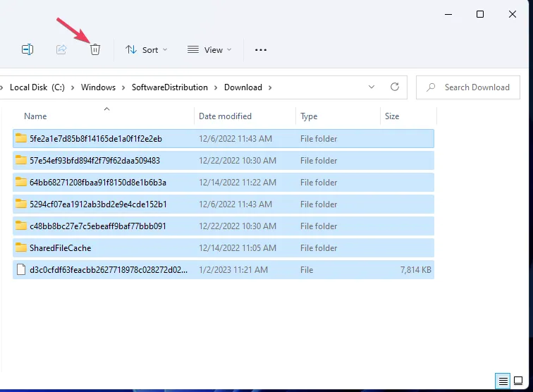Screen dimensions: 533x392
Task: Open the View dropdown menu
Action: [209, 50]
